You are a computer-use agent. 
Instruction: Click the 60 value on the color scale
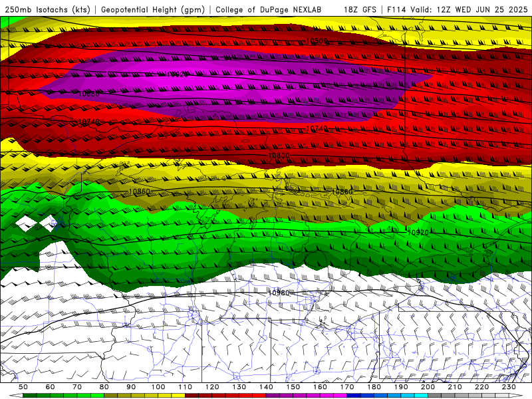click(51, 387)
